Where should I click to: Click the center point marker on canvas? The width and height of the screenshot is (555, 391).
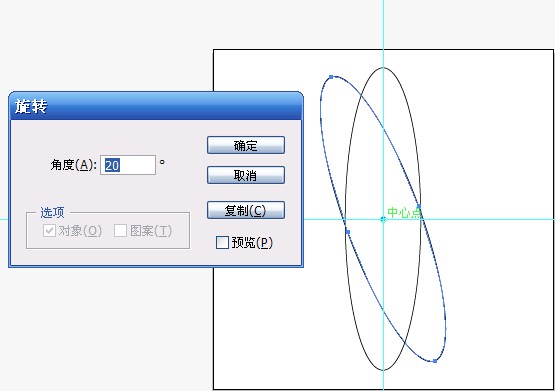coord(383,219)
